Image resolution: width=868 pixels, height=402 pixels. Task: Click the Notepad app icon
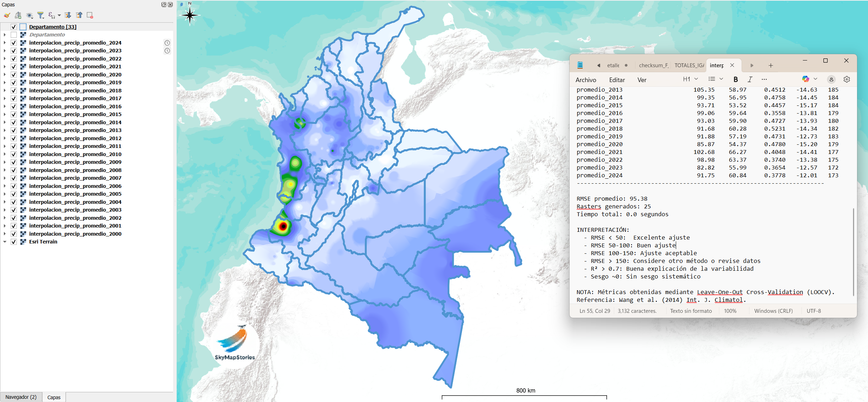pos(580,65)
